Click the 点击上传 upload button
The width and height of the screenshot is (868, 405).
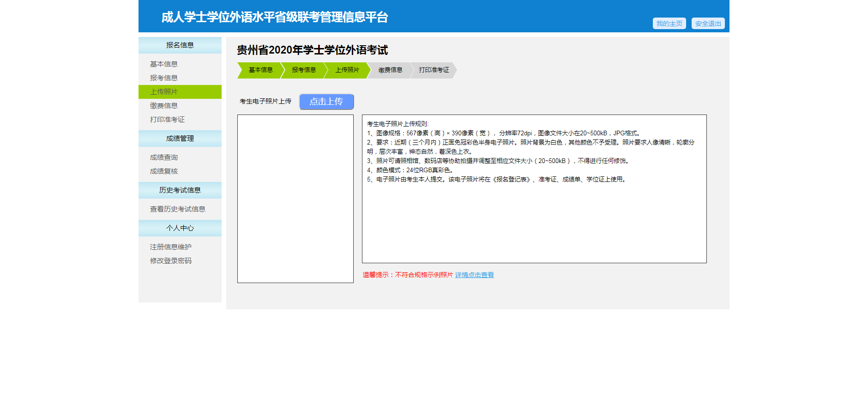326,102
